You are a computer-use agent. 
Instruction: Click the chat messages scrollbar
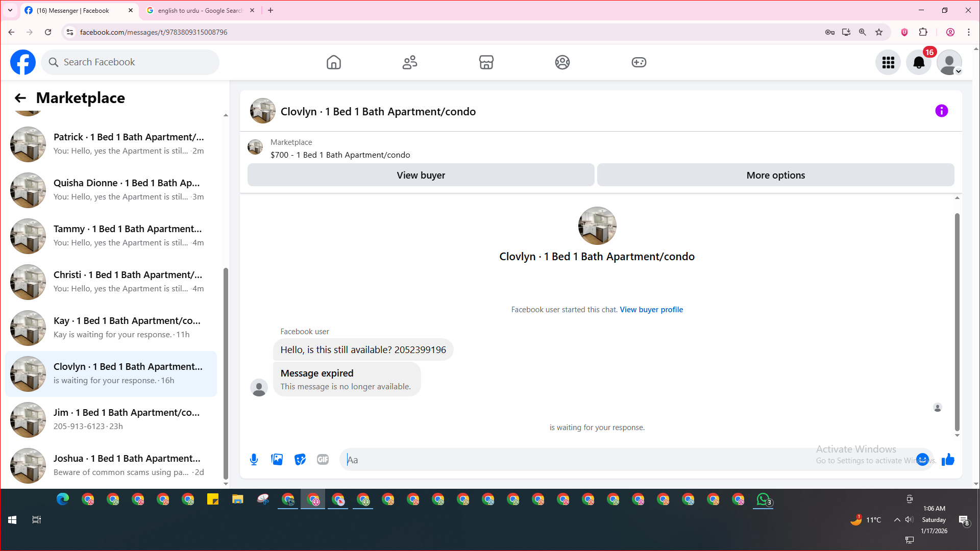click(x=957, y=321)
